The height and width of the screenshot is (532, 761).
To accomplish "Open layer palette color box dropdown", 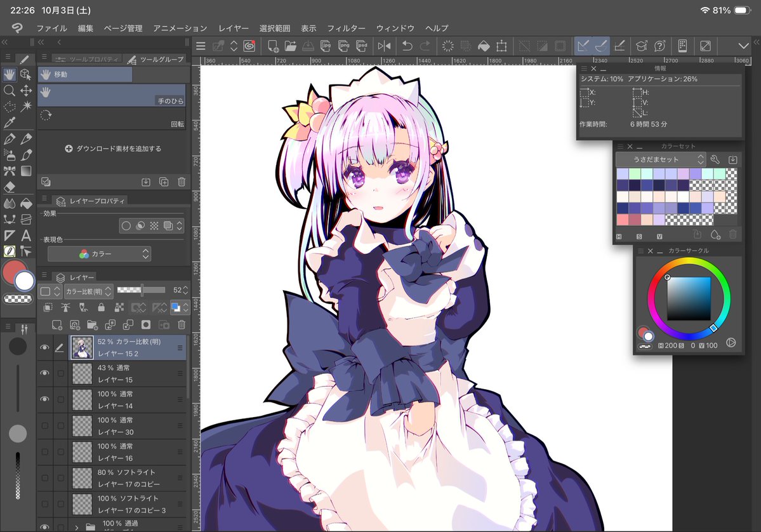I will point(50,291).
